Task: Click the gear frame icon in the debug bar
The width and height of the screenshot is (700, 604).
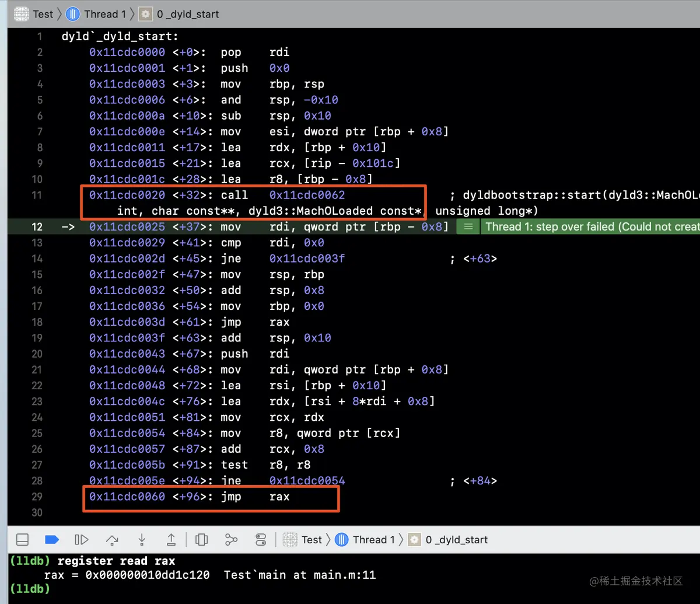Action: click(414, 539)
